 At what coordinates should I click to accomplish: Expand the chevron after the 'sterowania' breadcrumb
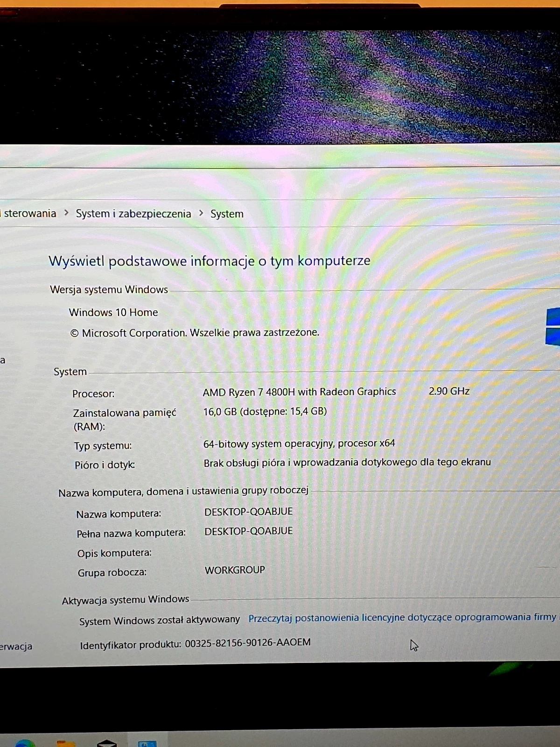click(66, 213)
